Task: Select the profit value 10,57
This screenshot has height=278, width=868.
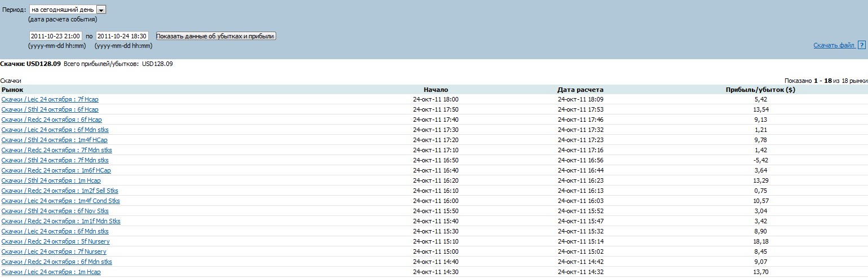Action: 760,201
